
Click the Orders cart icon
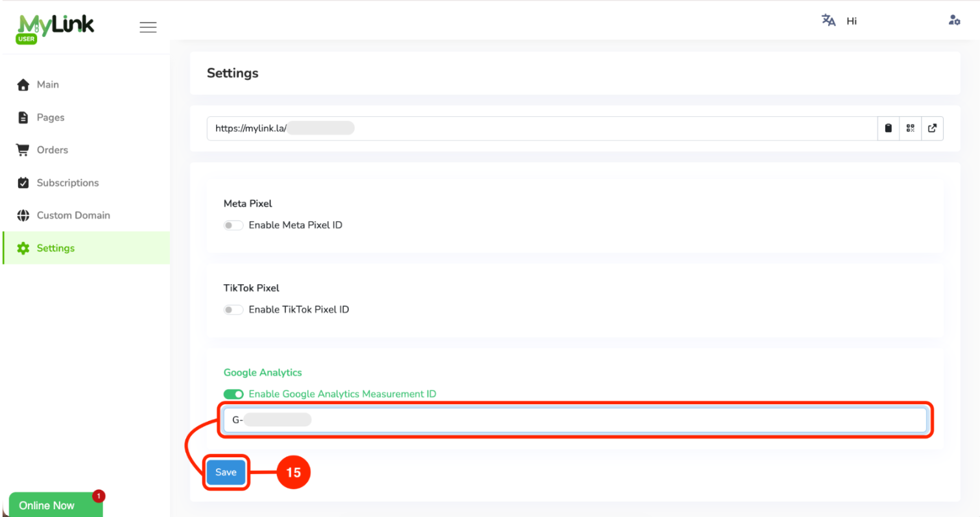[x=23, y=150]
